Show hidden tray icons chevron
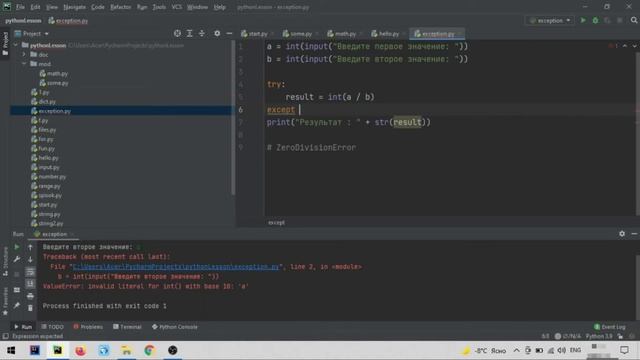Viewport: 640px width, 360px height. pyautogui.click(x=516, y=351)
